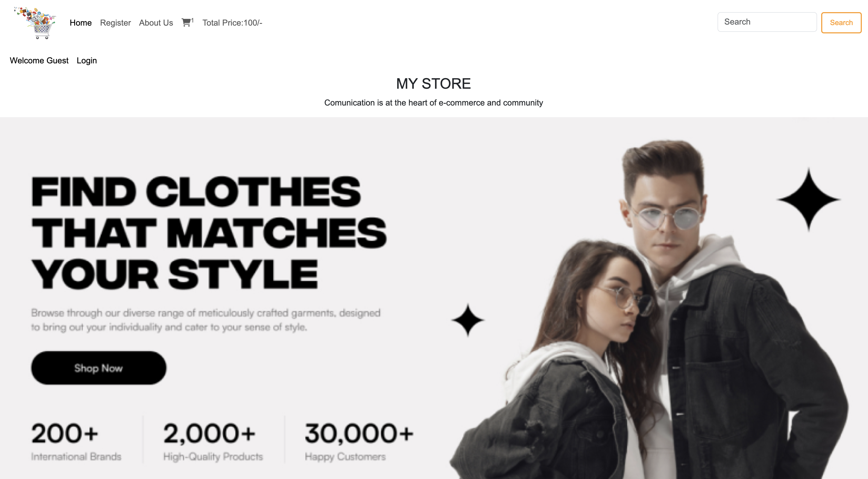Navigate to About Us
Screen dimensions: 868x479
coord(156,23)
